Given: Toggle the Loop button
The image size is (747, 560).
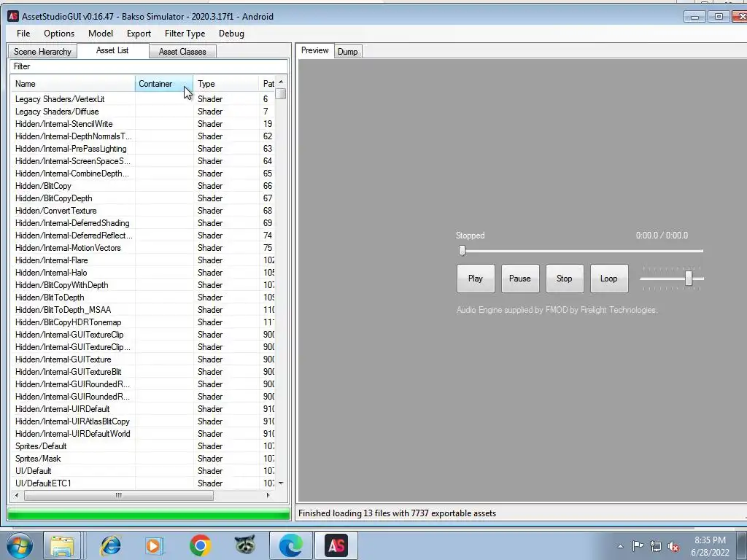Looking at the screenshot, I should pos(609,279).
